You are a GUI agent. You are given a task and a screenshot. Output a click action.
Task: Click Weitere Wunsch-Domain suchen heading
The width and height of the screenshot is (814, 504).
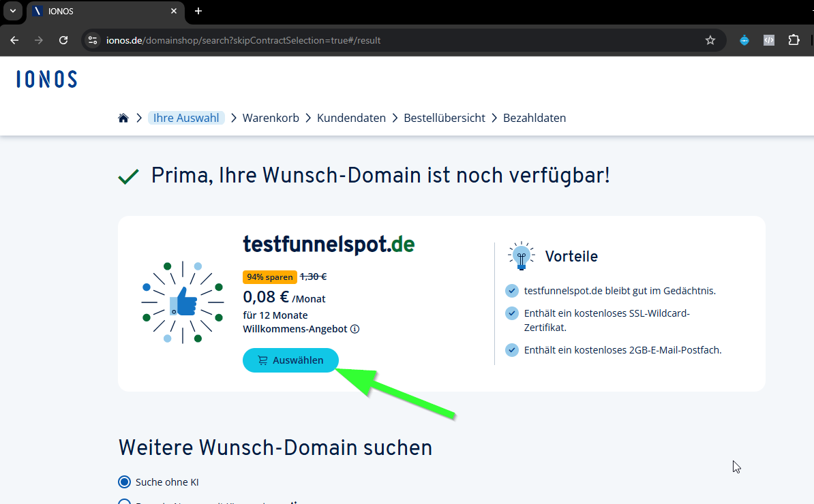tap(275, 448)
